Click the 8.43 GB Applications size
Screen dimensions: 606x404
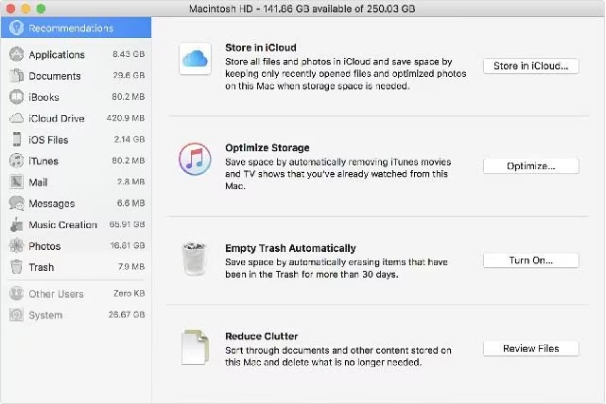pyautogui.click(x=129, y=54)
